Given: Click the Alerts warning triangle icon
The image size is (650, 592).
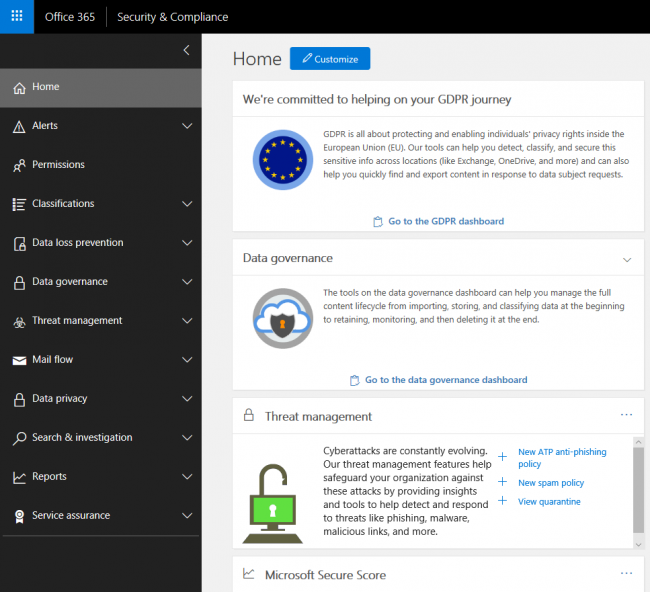Looking at the screenshot, I should (x=19, y=126).
